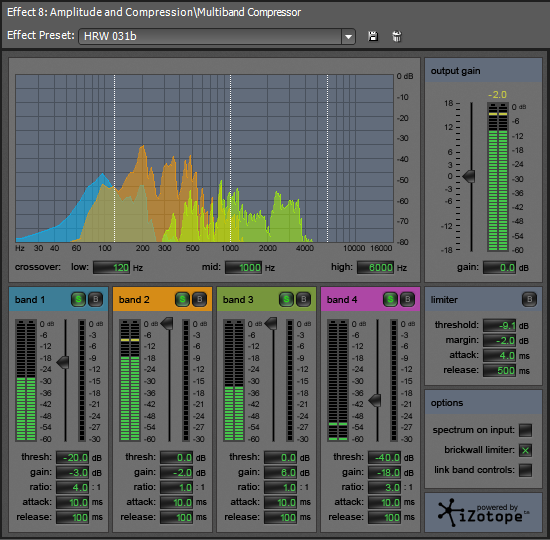550x540 pixels.
Task: Click the band 4 threshold slider handle
Action: [375, 400]
